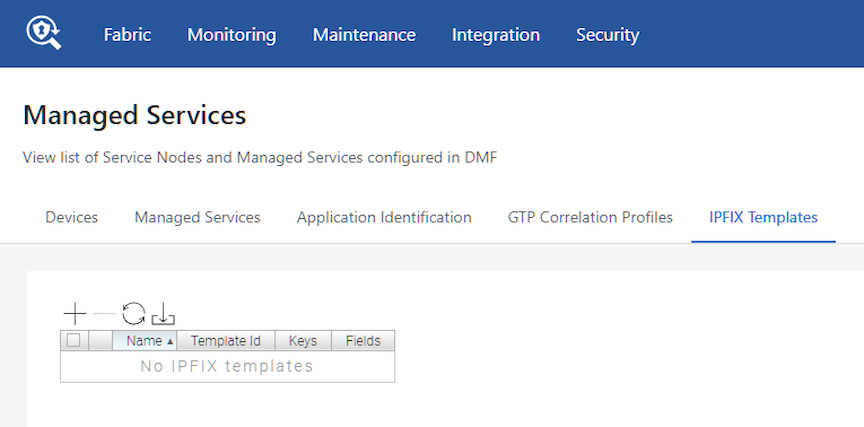Click the Template Id column header
Viewport: 864px width, 427px height.
click(x=226, y=340)
